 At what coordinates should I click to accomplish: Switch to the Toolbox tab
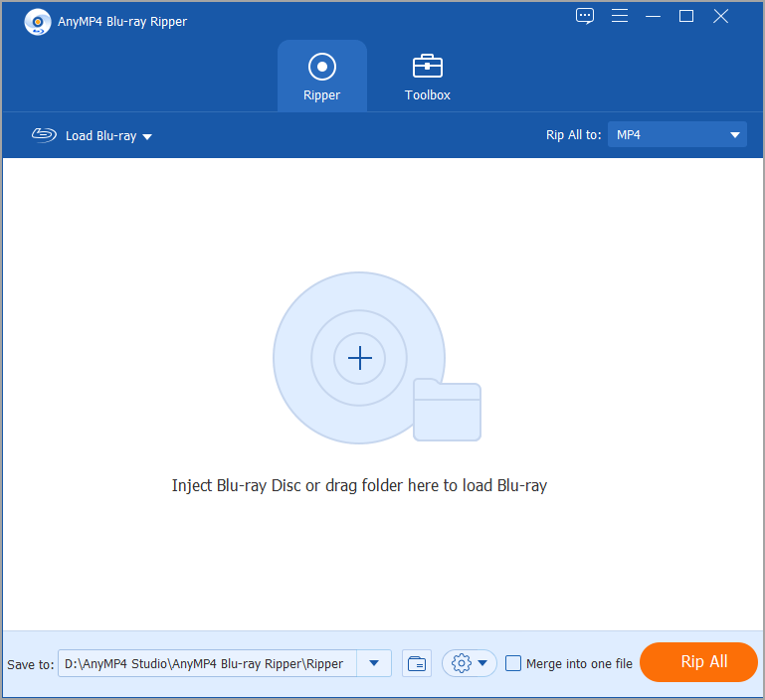[428, 77]
